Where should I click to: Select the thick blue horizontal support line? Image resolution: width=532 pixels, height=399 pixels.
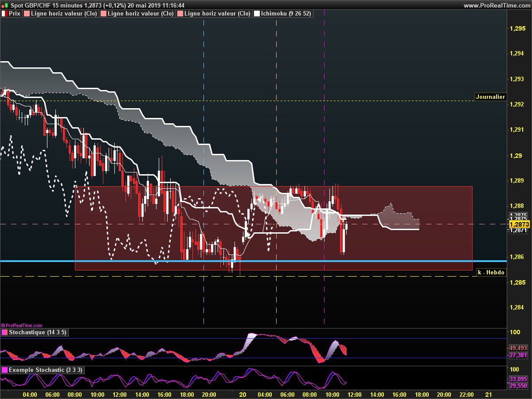(x=253, y=261)
